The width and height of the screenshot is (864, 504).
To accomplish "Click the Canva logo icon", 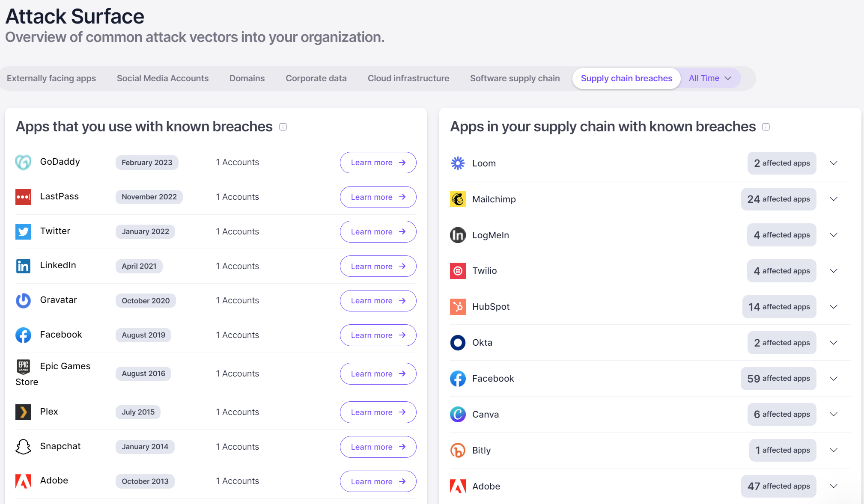I will (458, 414).
